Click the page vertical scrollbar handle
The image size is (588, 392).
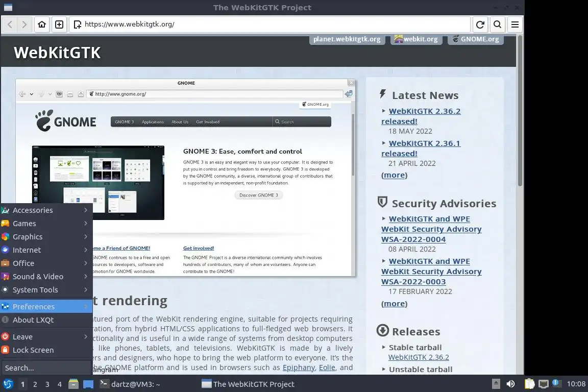(520, 111)
